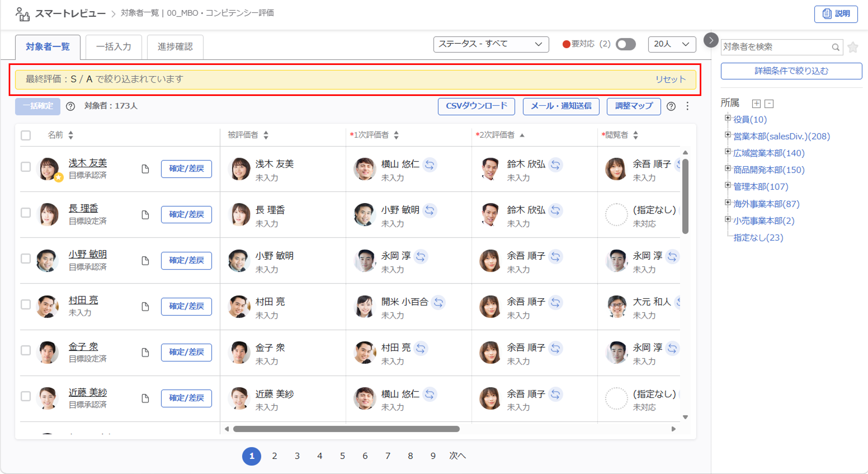The height and width of the screenshot is (474, 868).
Task: Click the search magnifier icon
Action: coord(835,47)
